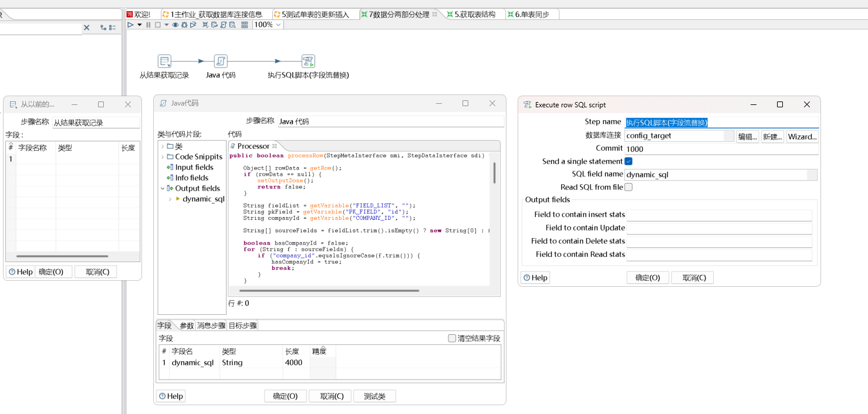Select the 4000 length cell
868x414 pixels.
[293, 362]
